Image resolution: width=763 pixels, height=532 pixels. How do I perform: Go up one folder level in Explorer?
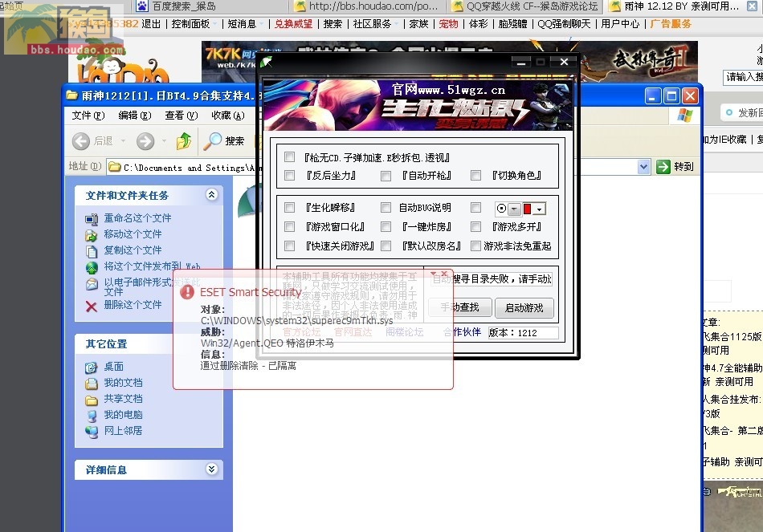(184, 141)
